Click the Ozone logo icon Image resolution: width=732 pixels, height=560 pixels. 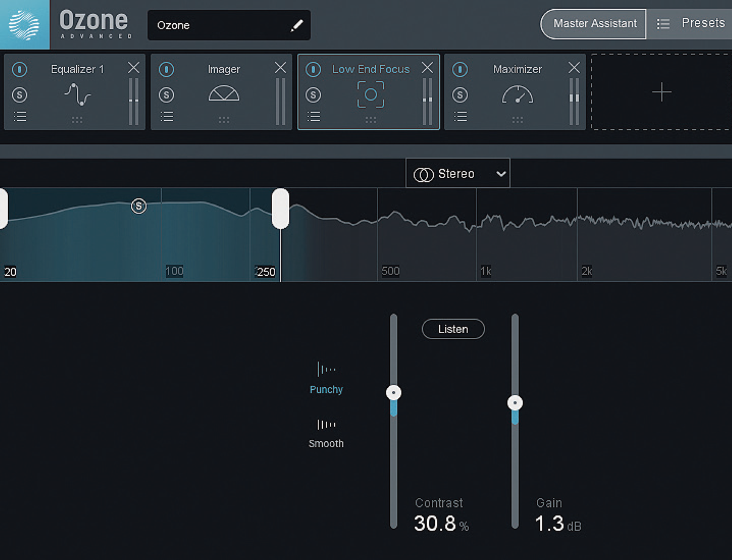(x=24, y=24)
